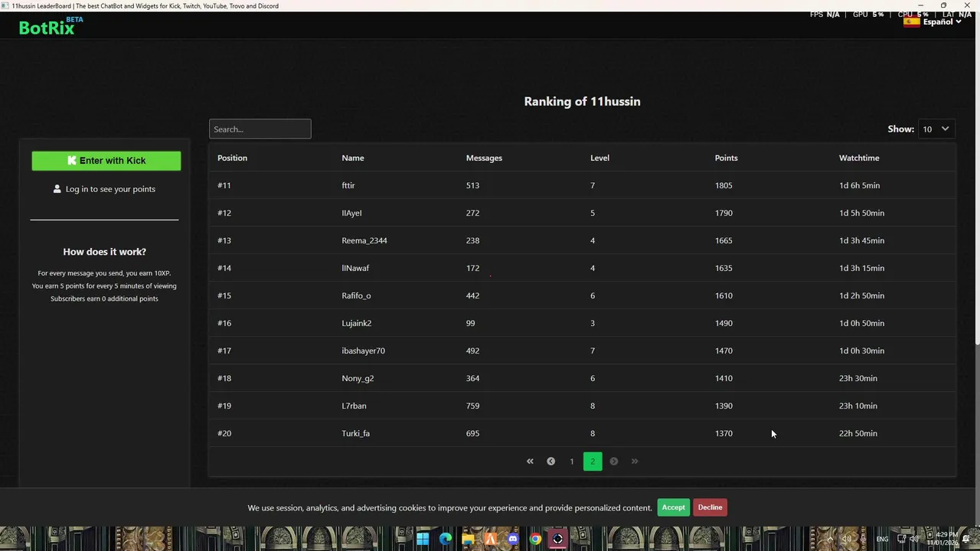Click the Ranking of 11hussin heading
The image size is (980, 551).
(582, 101)
